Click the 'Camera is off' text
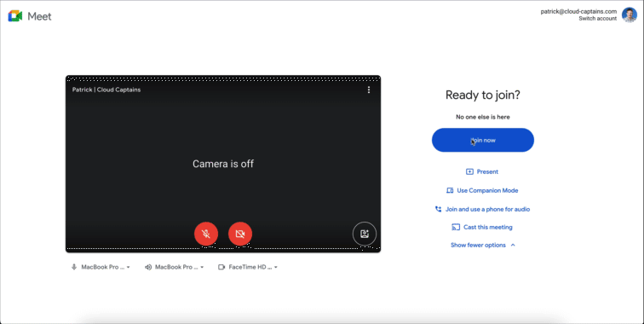Image resolution: width=644 pixels, height=324 pixels. click(x=223, y=164)
